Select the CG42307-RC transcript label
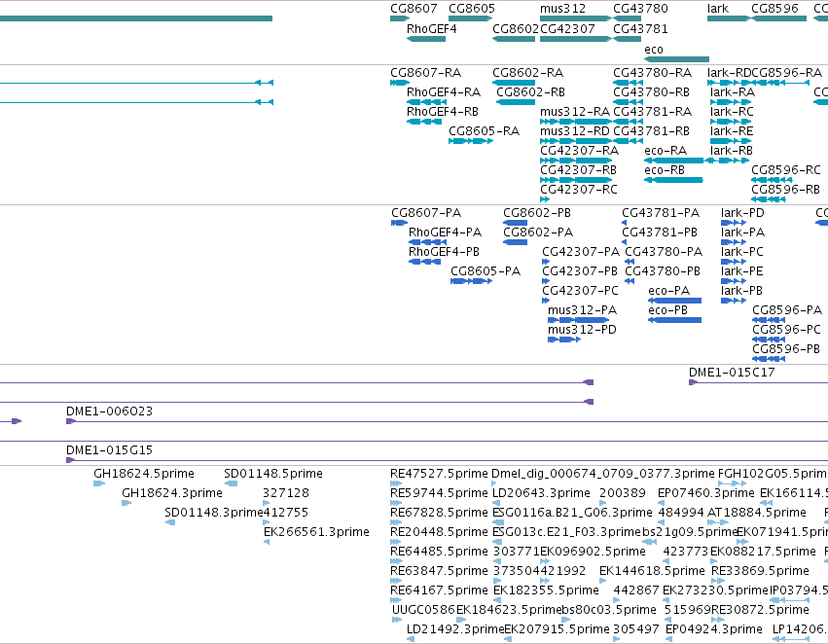 [x=578, y=190]
